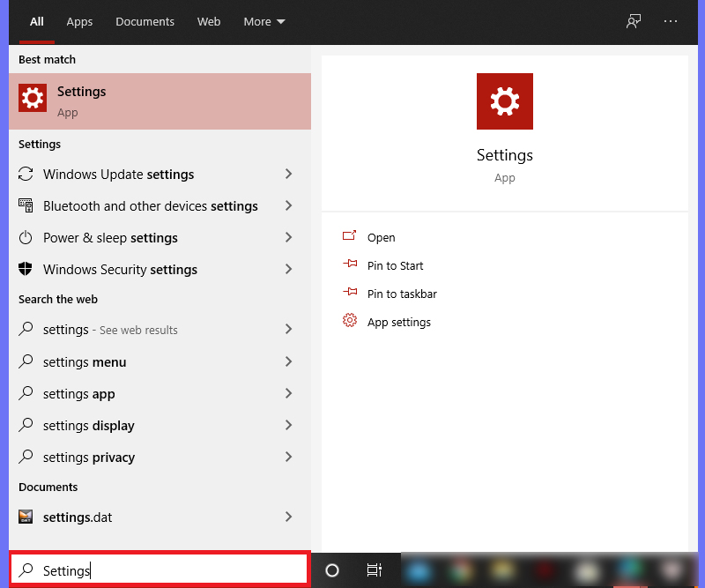Select 'settings.dat' document result
This screenshot has width=705, height=588.
point(78,517)
